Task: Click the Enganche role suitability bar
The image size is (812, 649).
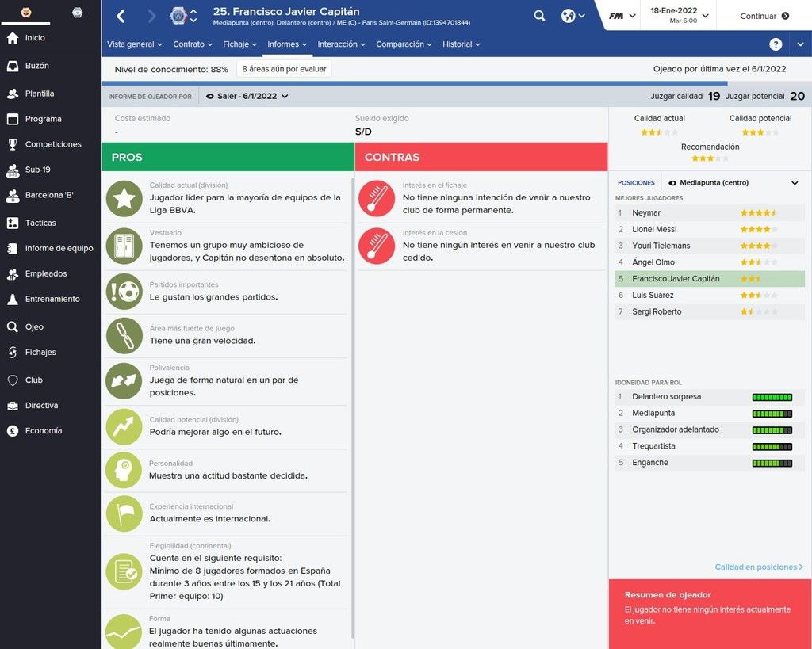Action: 772,464
